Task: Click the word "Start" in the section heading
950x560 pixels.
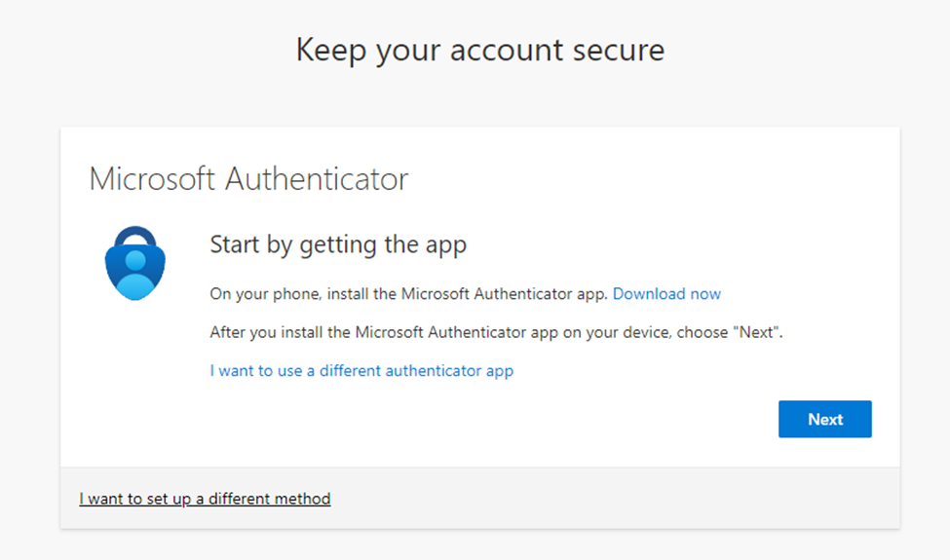Action: coord(235,244)
